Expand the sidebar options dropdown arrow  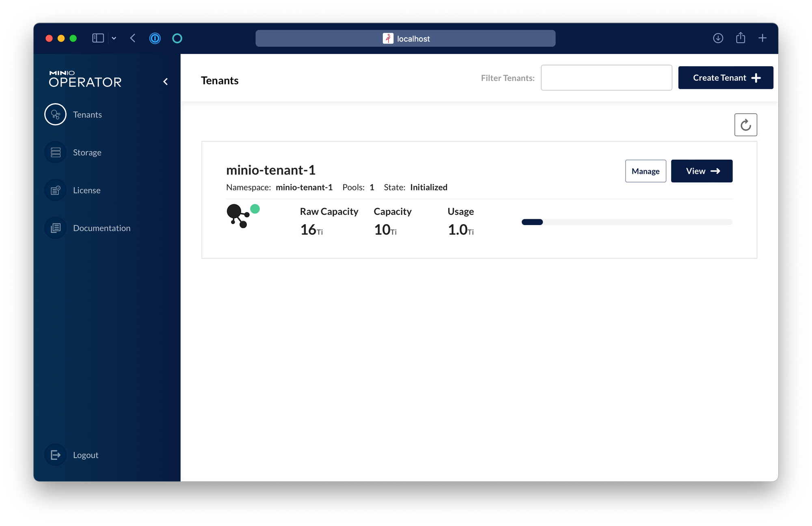(x=114, y=38)
